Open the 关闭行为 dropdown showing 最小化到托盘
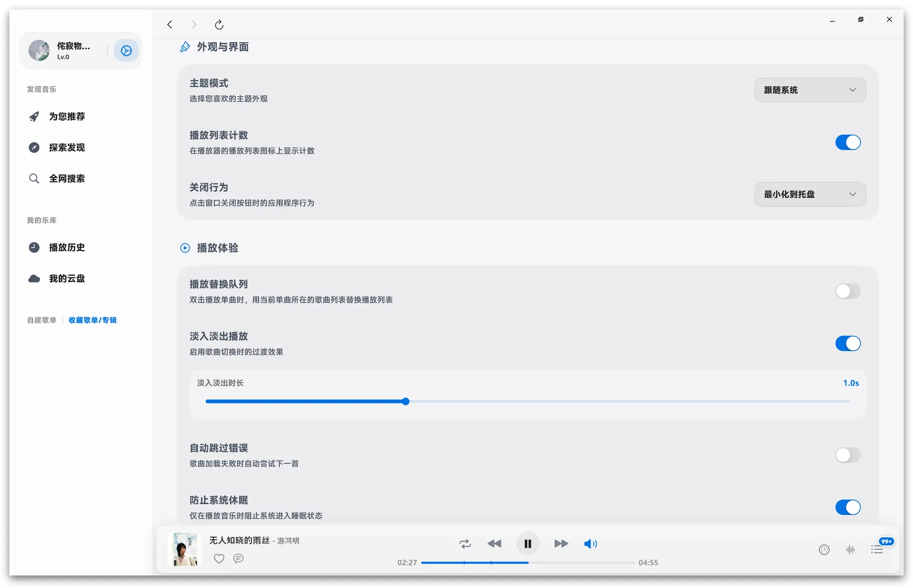The width and height of the screenshot is (913, 588). 810,194
